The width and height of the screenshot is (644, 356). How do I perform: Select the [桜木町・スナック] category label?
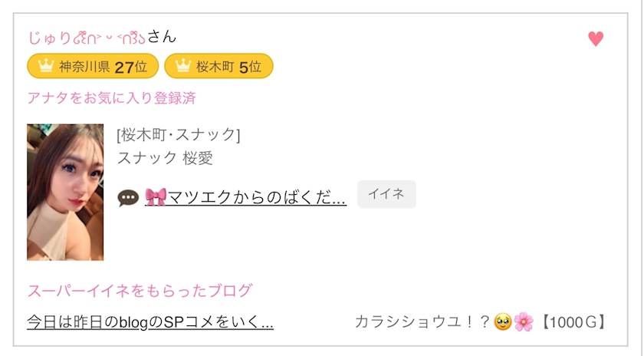click(179, 135)
